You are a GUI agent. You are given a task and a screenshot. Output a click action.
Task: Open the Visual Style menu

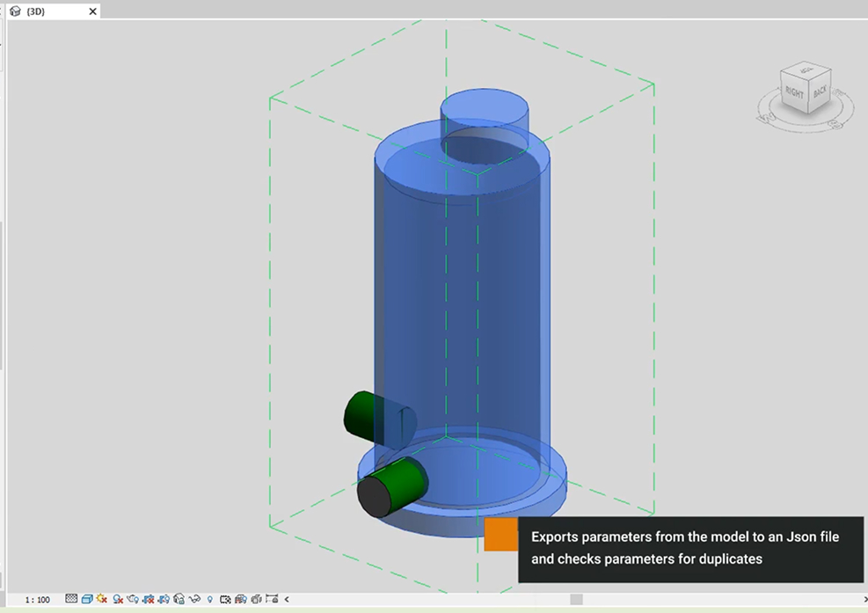point(87,600)
